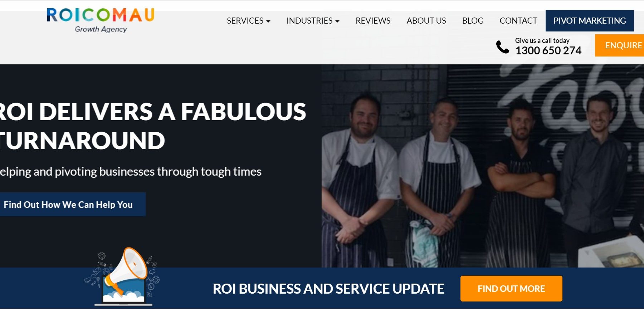The width and height of the screenshot is (644, 309).
Task: Click the phone handset icon
Action: [x=502, y=47]
